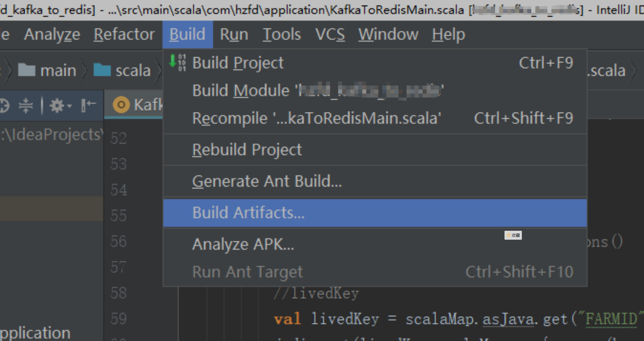644x341 pixels.
Task: Click the collapse all icon in the project toolbar
Action: 26,106
